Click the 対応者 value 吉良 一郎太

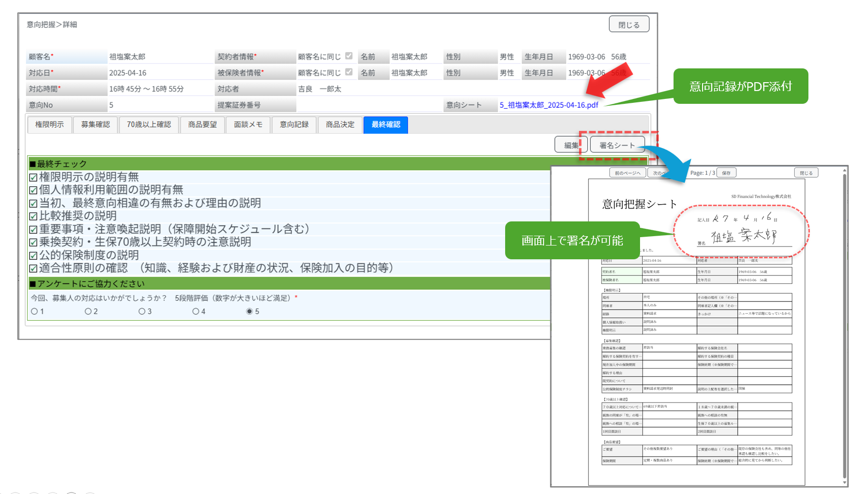(320, 89)
